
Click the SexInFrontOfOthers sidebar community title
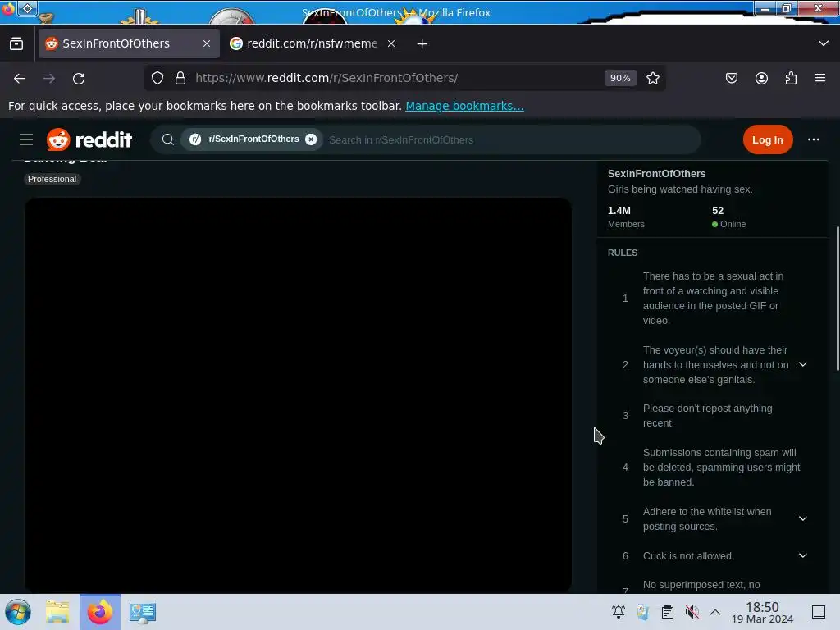pos(656,174)
